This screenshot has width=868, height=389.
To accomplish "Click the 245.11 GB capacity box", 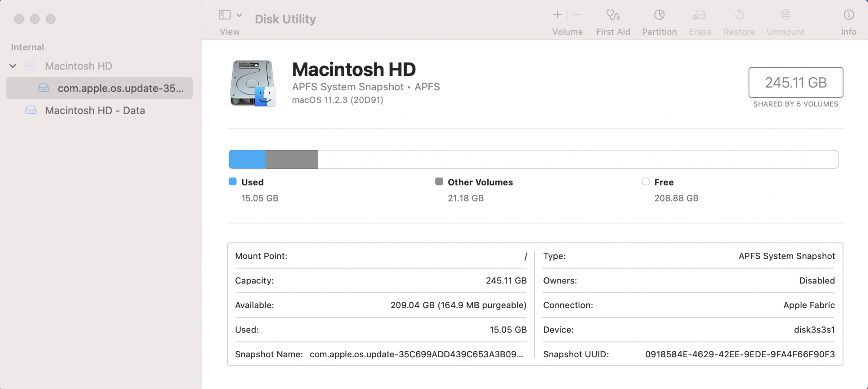I will tap(796, 82).
